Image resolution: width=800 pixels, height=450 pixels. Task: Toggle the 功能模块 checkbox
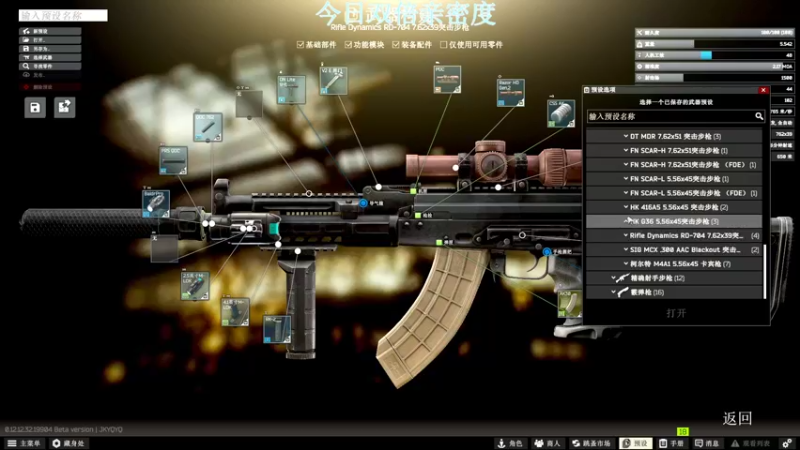pos(348,44)
